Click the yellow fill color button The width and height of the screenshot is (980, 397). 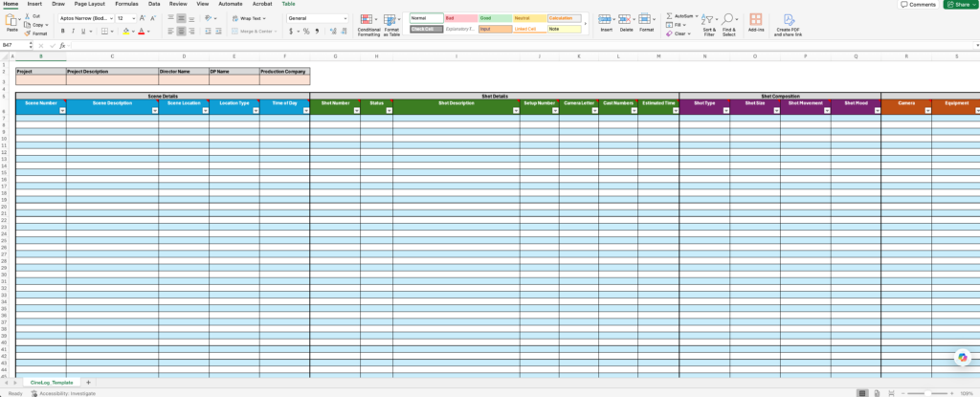click(x=126, y=31)
